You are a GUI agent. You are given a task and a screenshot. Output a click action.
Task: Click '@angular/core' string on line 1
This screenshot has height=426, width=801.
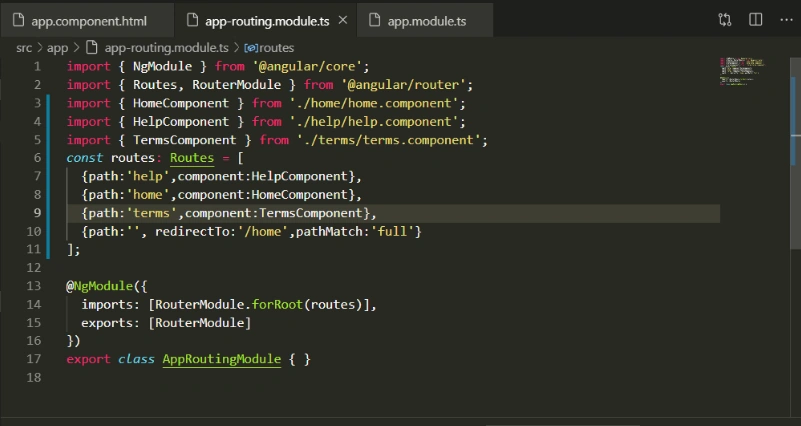[x=310, y=66]
